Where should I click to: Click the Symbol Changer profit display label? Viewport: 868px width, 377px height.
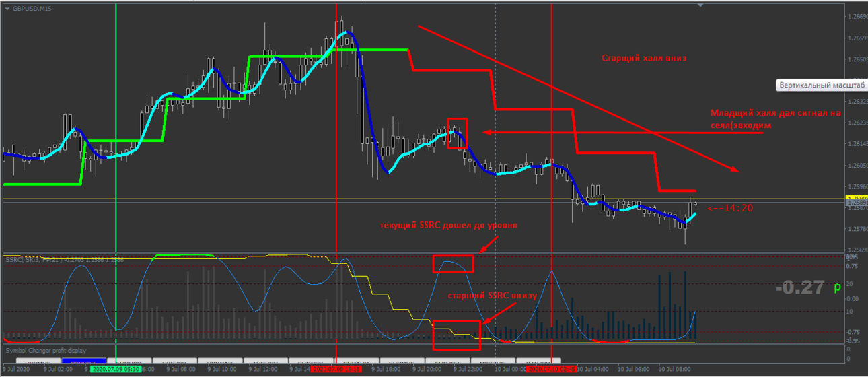pyautogui.click(x=46, y=350)
